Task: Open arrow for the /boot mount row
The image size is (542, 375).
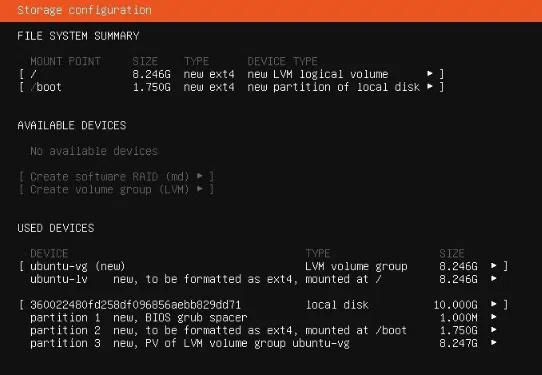Action: click(430, 86)
